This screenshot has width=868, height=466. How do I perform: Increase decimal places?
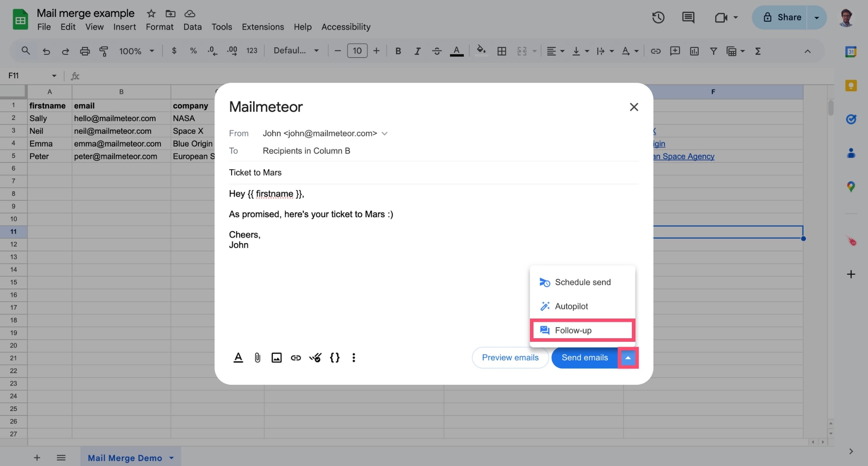(x=232, y=51)
